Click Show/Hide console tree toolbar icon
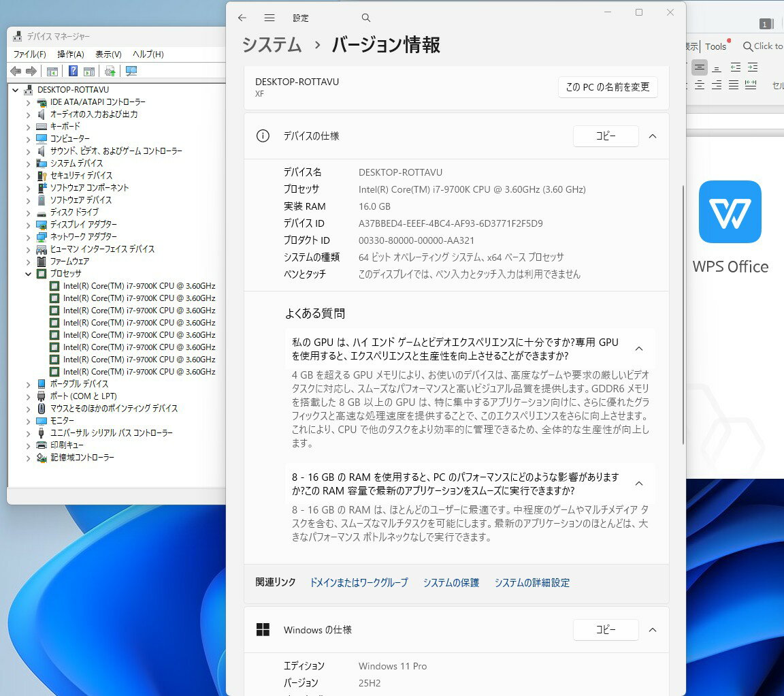Viewport: 784px width, 696px height. pos(52,72)
